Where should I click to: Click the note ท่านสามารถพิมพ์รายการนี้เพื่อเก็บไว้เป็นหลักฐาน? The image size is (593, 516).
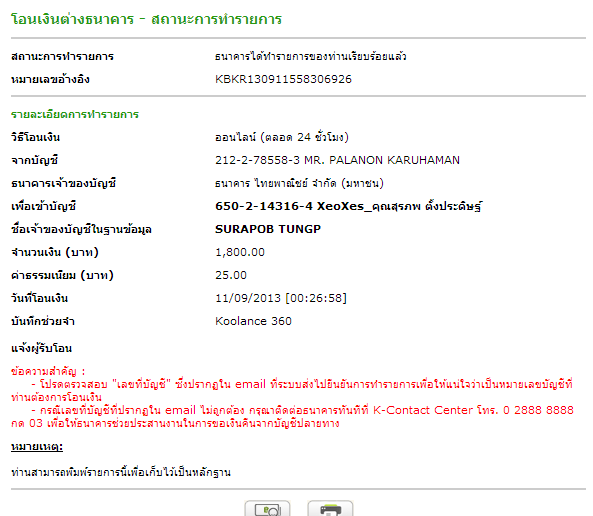[x=121, y=472]
